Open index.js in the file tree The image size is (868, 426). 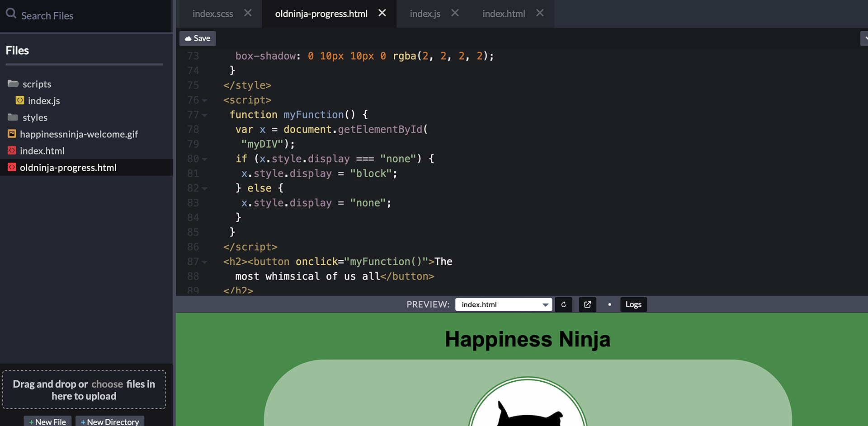pyautogui.click(x=44, y=101)
